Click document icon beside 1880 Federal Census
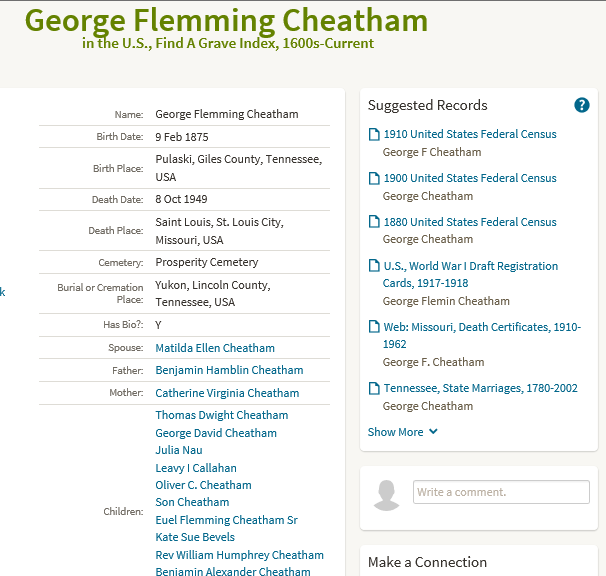The image size is (606, 576). coord(374,222)
